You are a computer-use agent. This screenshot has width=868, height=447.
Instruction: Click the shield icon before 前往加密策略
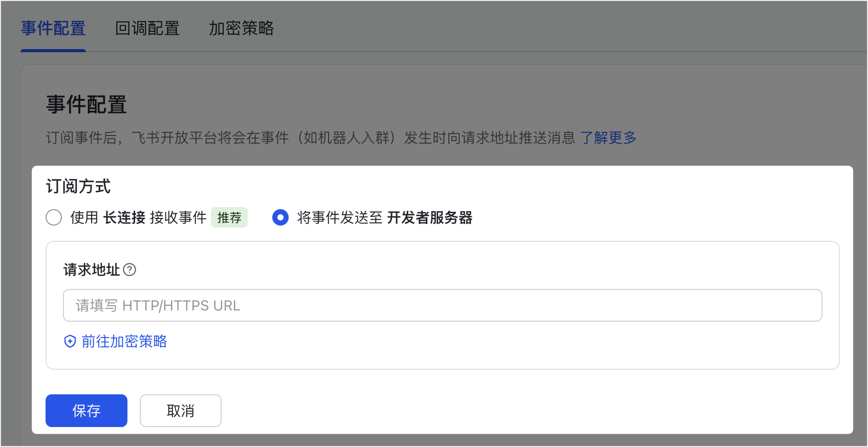coord(70,342)
